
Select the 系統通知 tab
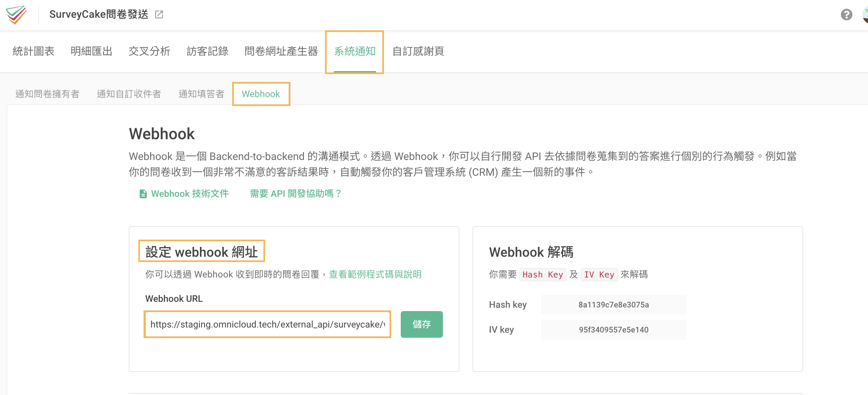point(355,51)
